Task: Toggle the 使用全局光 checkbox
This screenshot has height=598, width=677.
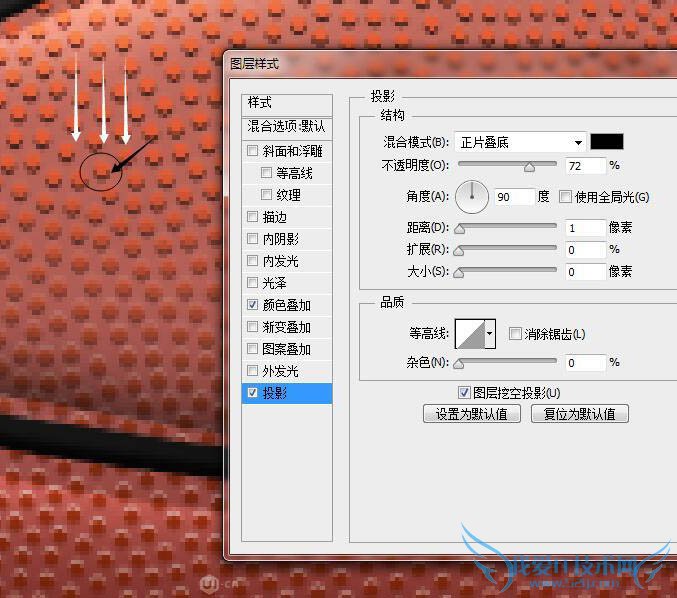Action: [566, 197]
